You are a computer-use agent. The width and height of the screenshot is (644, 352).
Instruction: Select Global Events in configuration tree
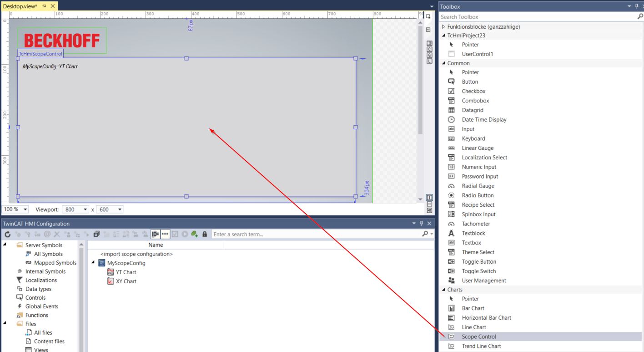pyautogui.click(x=42, y=306)
